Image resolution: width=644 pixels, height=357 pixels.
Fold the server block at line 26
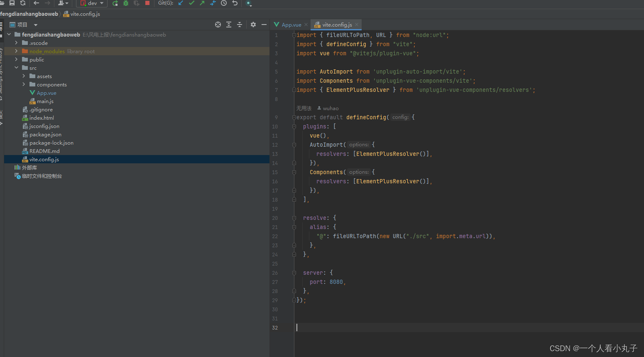[294, 273]
